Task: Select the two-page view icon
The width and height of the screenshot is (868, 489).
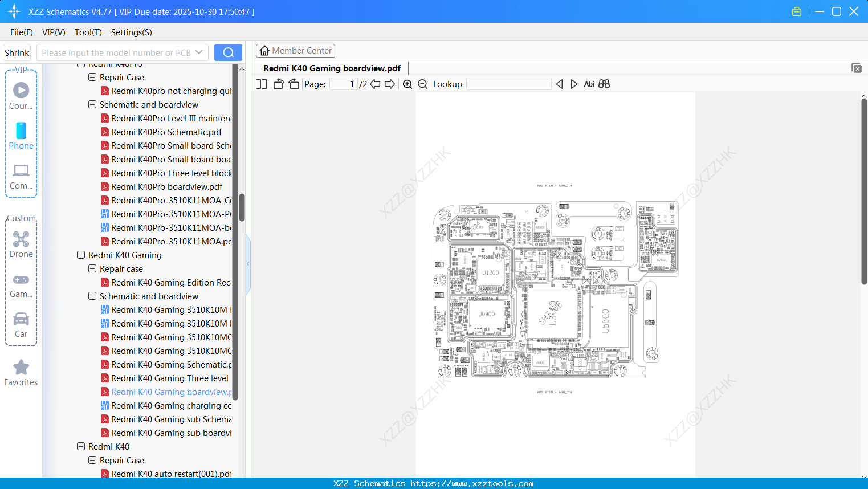Action: point(260,84)
